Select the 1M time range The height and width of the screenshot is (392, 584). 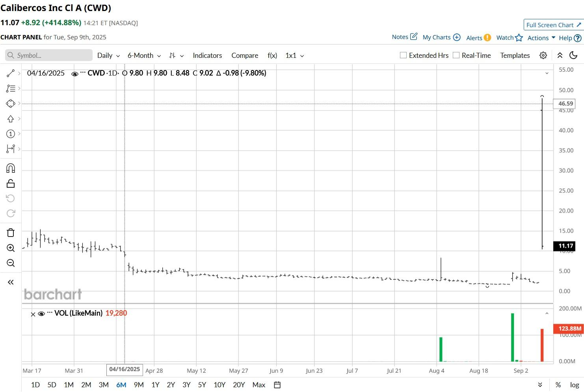coord(69,385)
